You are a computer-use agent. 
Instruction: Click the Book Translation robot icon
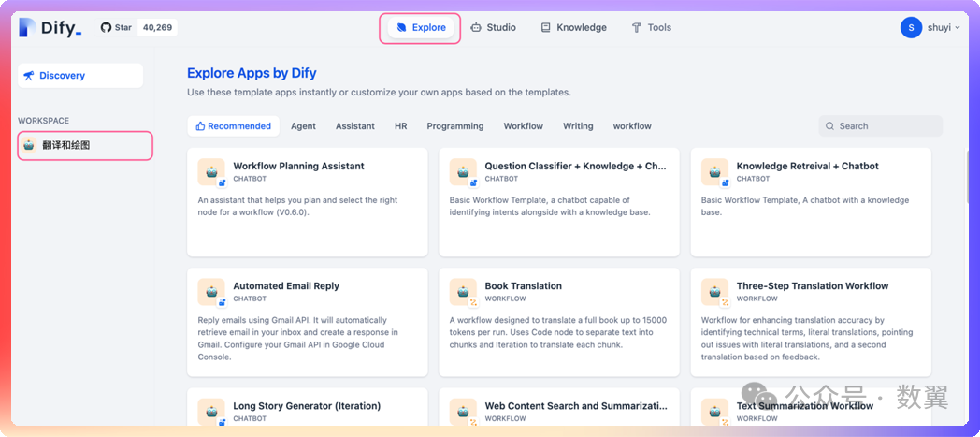[x=463, y=291]
